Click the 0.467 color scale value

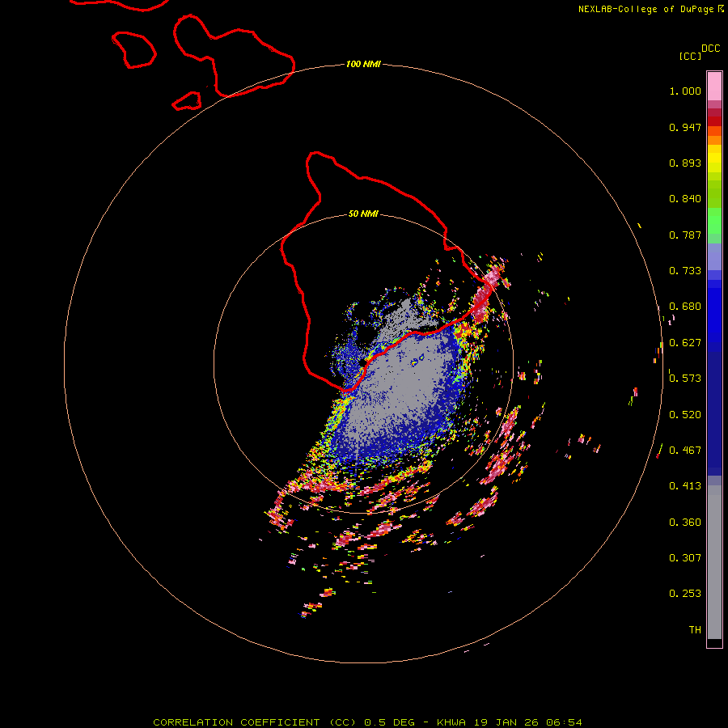point(685,451)
